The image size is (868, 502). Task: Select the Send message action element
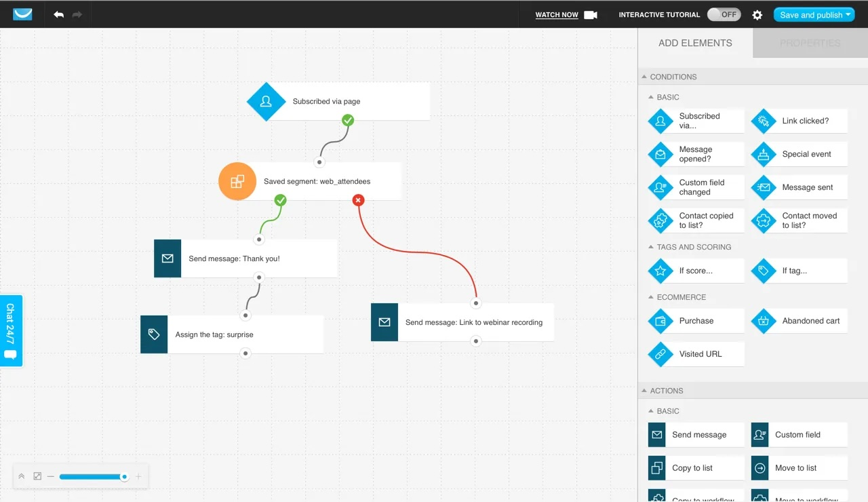[x=696, y=435]
